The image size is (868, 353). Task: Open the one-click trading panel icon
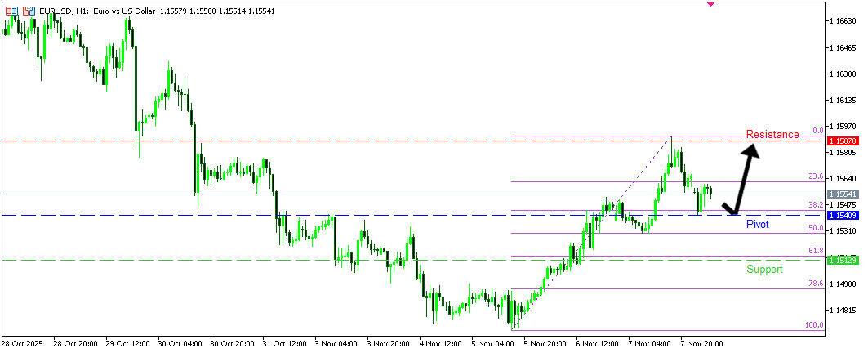pyautogui.click(x=29, y=11)
